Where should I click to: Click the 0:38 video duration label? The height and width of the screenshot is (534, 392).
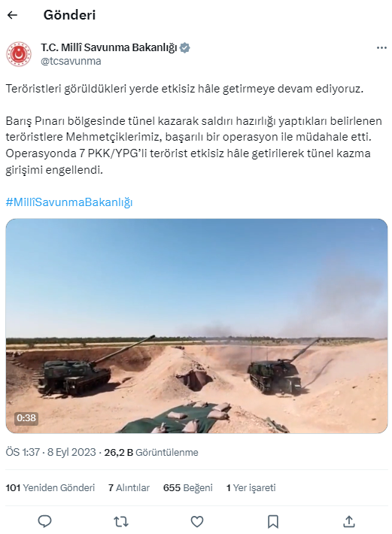pyautogui.click(x=26, y=418)
